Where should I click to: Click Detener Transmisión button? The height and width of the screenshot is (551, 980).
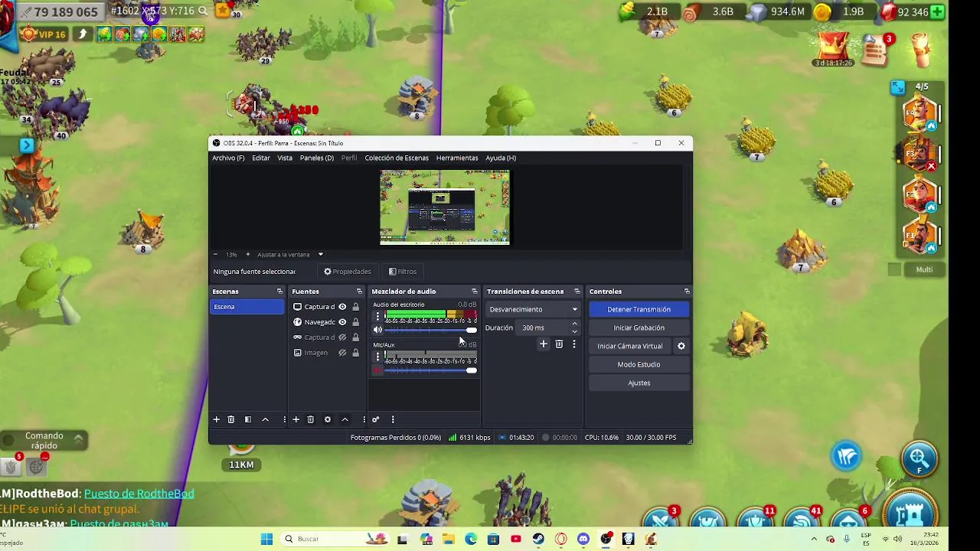click(x=639, y=309)
